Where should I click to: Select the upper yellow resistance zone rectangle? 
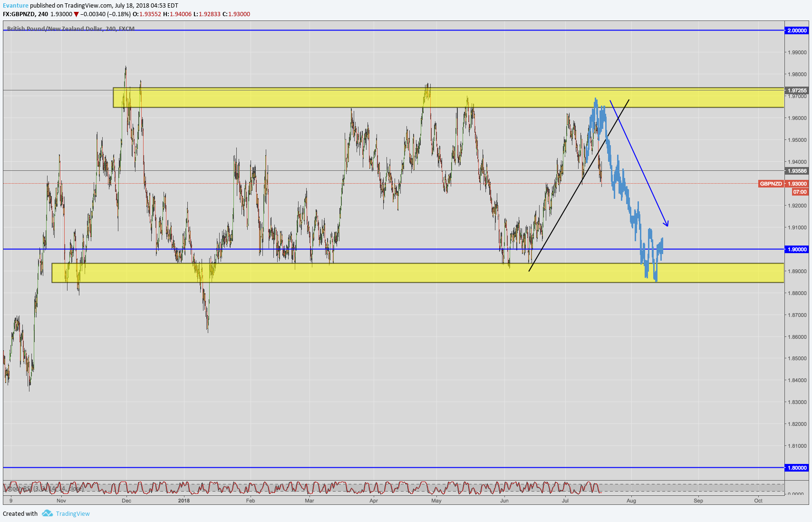click(448, 98)
